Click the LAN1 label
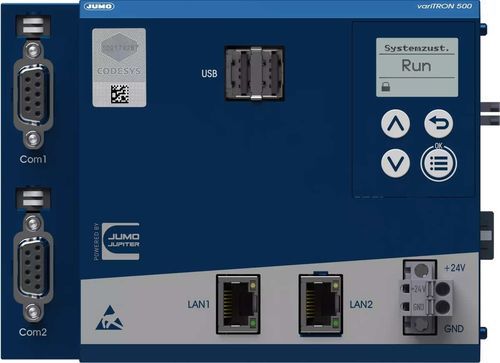The width and height of the screenshot is (500, 363). pos(198,304)
